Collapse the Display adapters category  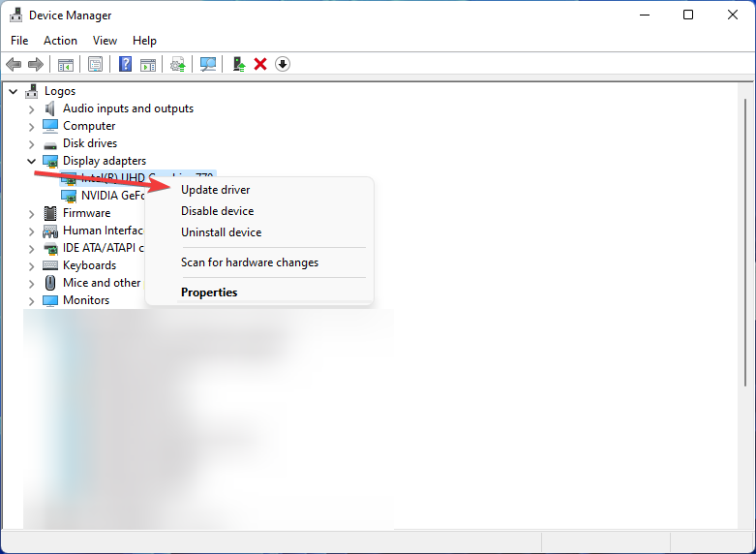[x=31, y=161]
